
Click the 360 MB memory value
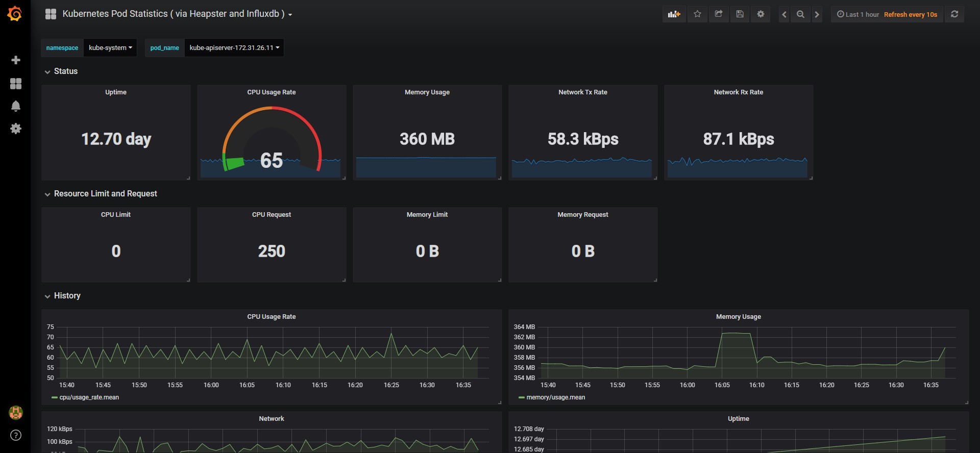coord(427,139)
